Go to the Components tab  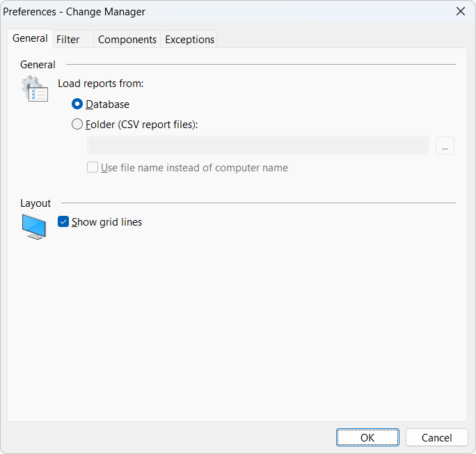pyautogui.click(x=127, y=40)
